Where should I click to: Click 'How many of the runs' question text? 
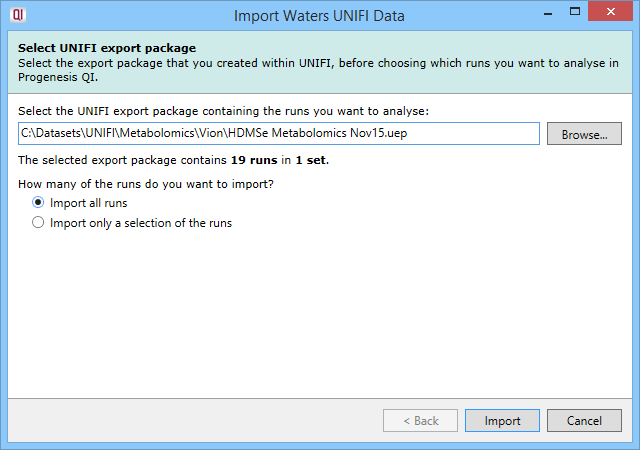(x=146, y=184)
